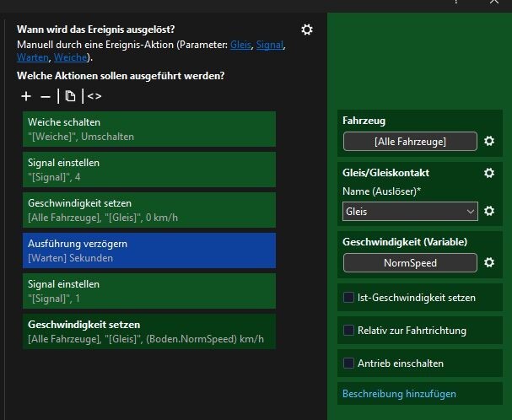Open the gear next to Alle Fahrzeuge
Image resolution: width=512 pixels, height=420 pixels.
pos(489,141)
